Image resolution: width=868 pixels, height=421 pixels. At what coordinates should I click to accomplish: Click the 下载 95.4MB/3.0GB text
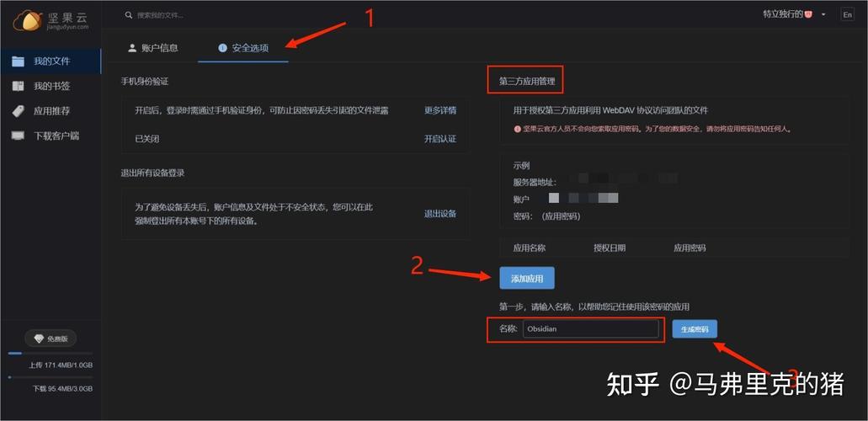click(62, 389)
